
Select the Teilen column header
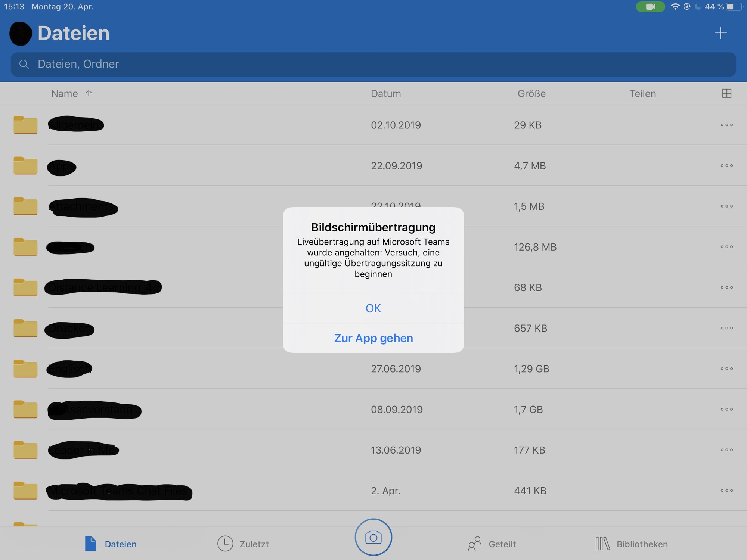pos(643,94)
